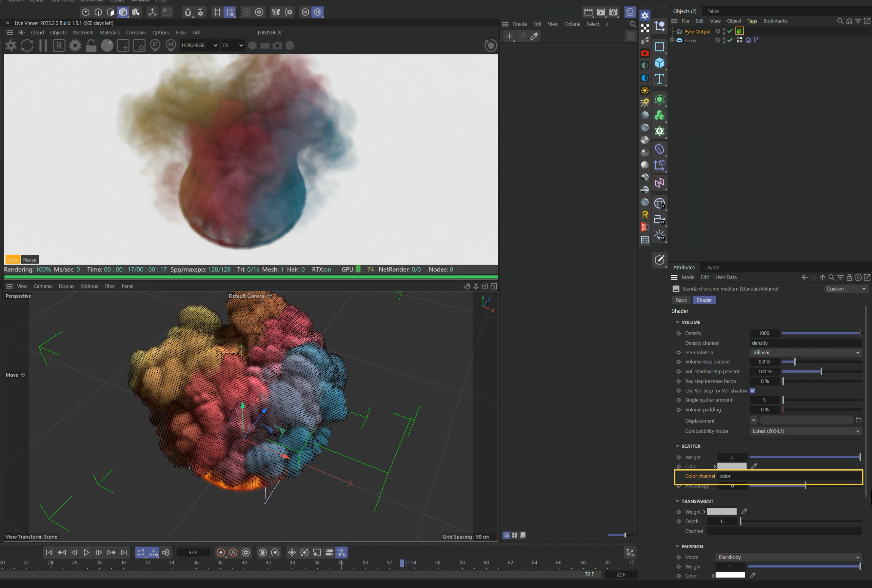This screenshot has width=872, height=588.
Task: Open the Interpolation Trilinear dropdown
Action: (805, 352)
